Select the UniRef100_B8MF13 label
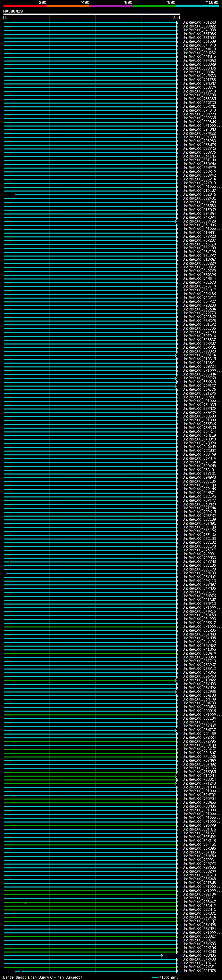The width and height of the screenshot is (222, 980). [199, 604]
